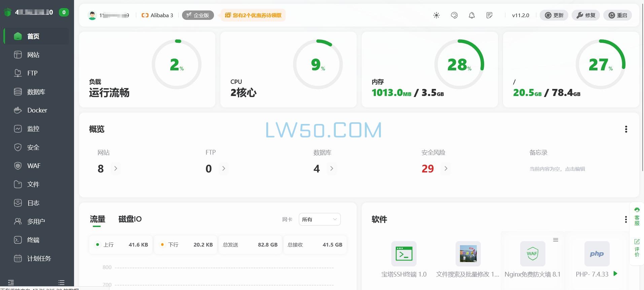Toggle the sidebar menu list icon

[x=61, y=282]
